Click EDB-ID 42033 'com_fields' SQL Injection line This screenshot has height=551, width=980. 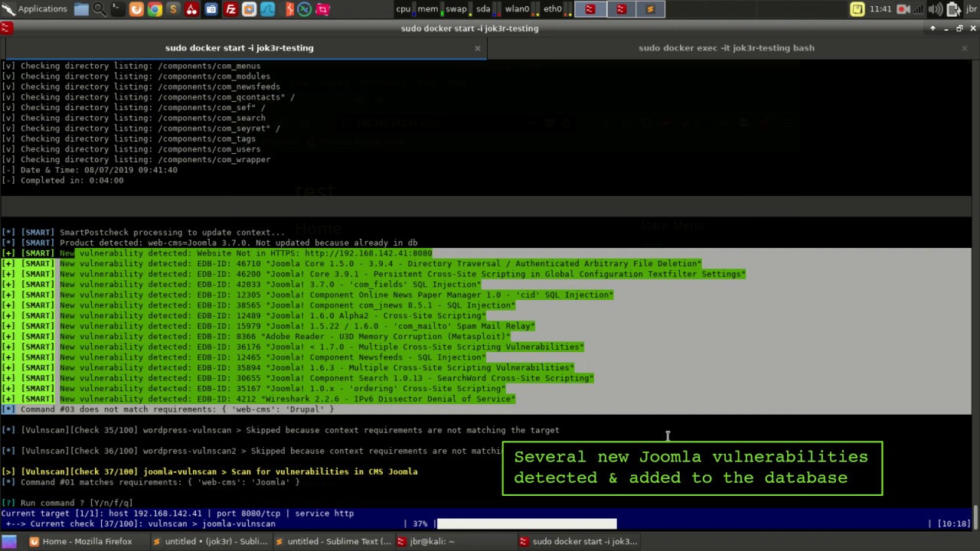[241, 285]
